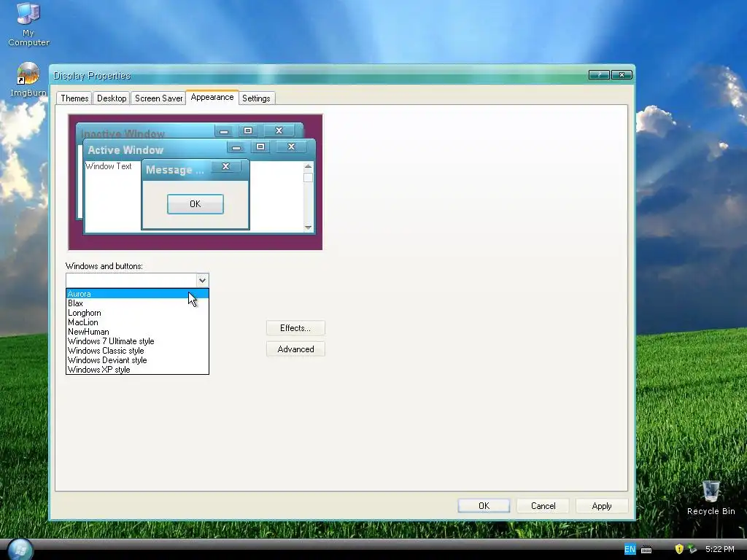
Task: Click the EN language indicator
Action: [x=630, y=549]
